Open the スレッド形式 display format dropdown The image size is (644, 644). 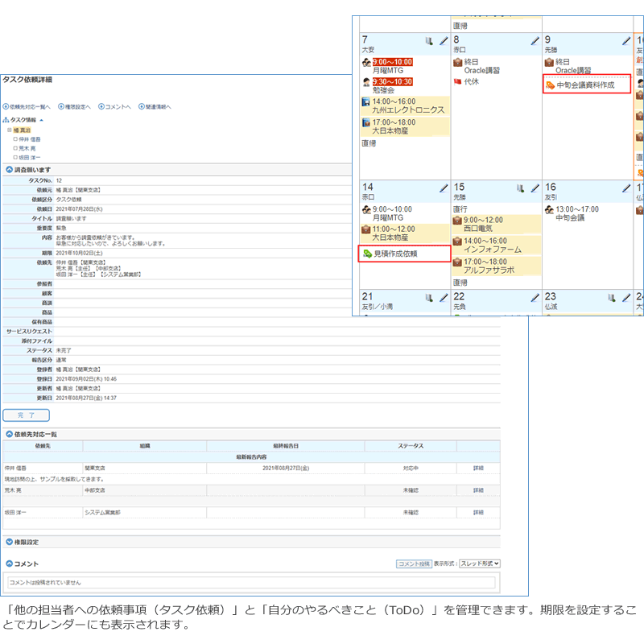pos(480,564)
